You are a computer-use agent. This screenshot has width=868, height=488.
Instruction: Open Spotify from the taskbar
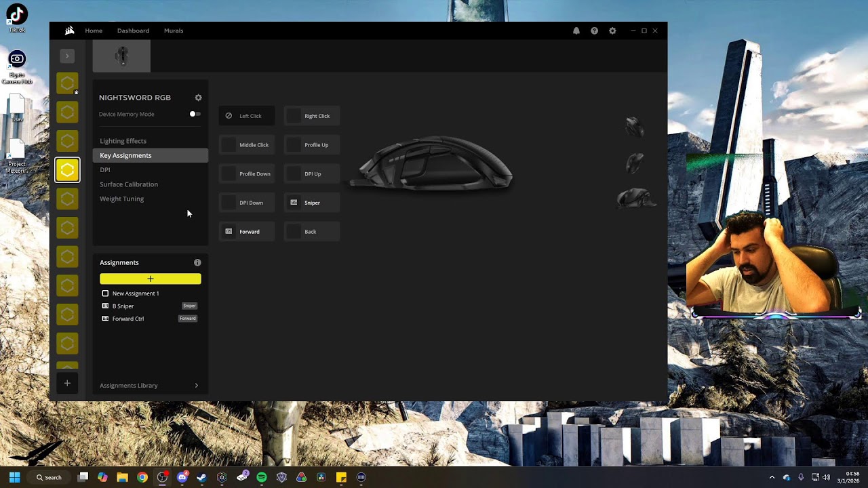(262, 477)
